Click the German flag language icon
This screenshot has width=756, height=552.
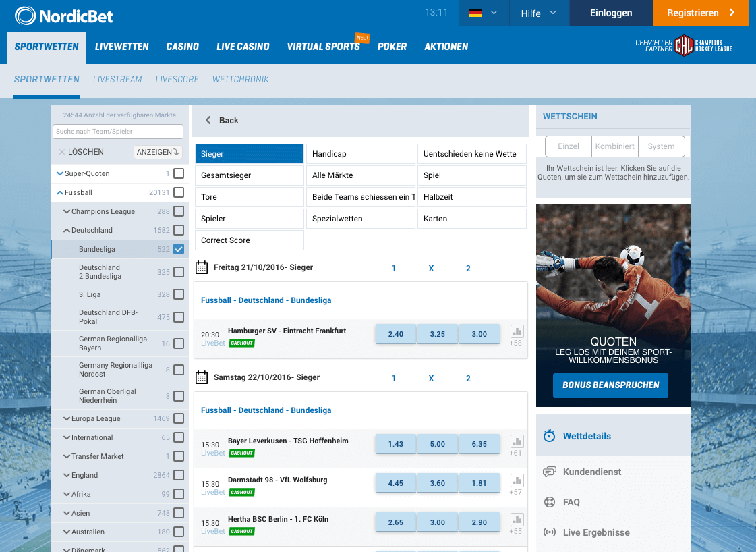click(x=475, y=13)
